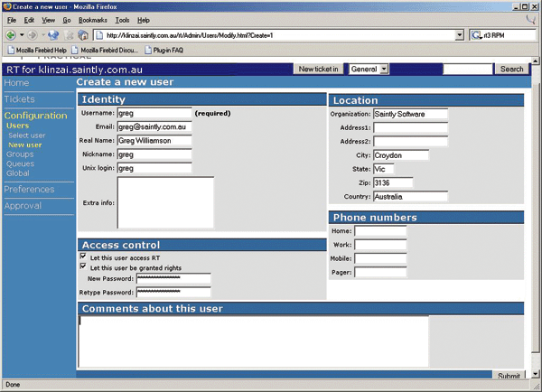Open the Mozilla Firebird Help bookmark
The image size is (542, 392).
click(x=35, y=50)
